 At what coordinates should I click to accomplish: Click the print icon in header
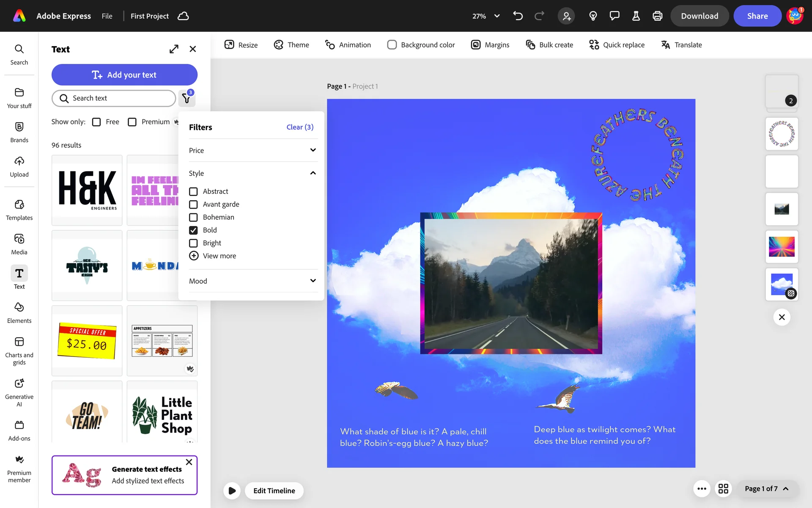(657, 16)
